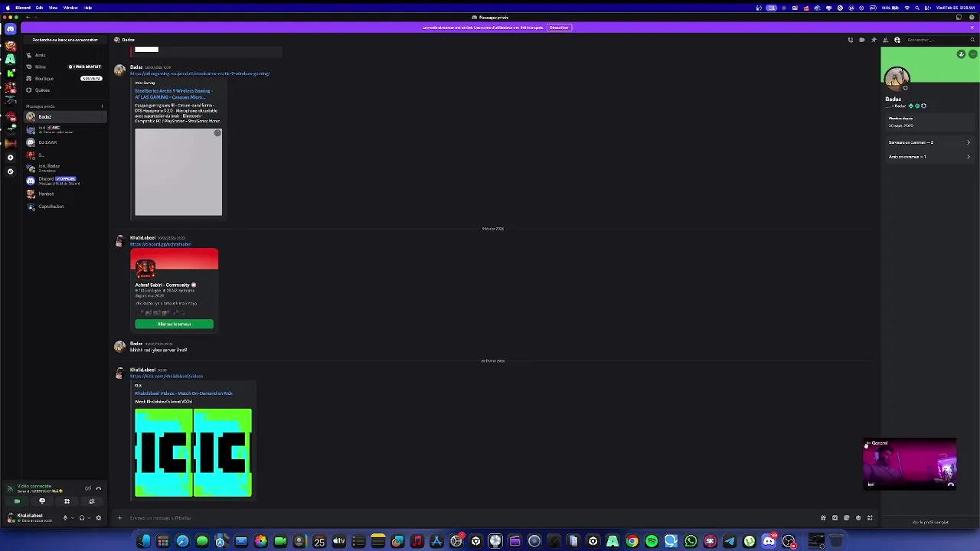Open SteelSeries Arctis 9 Wireless embed title
The width and height of the screenshot is (980, 551).
pos(174,94)
